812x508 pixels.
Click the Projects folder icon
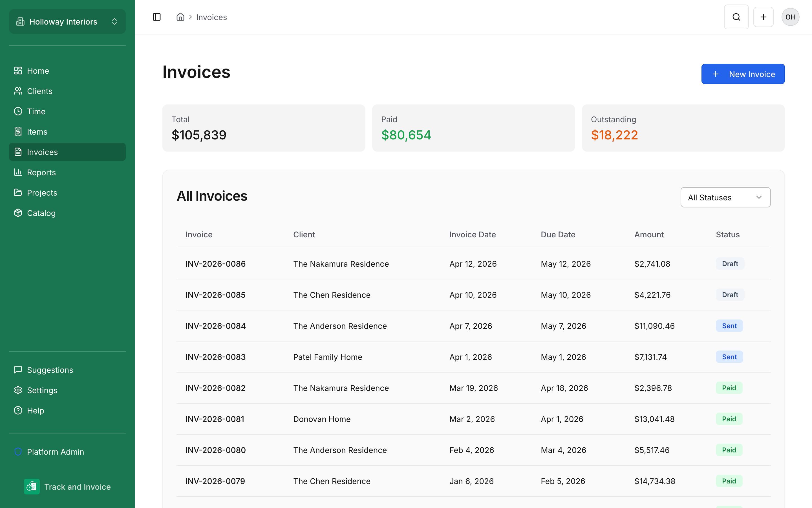pos(18,192)
